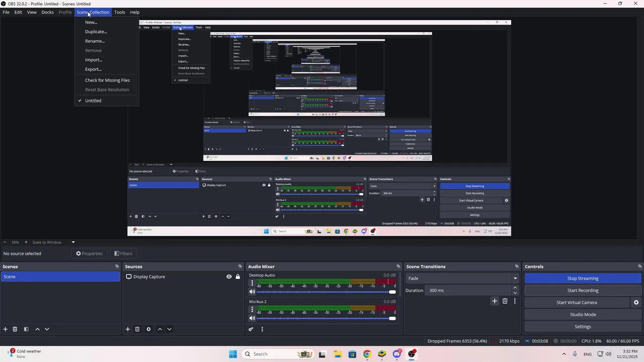Float the Controls dock popout icon
644x362 pixels.
coord(639,266)
